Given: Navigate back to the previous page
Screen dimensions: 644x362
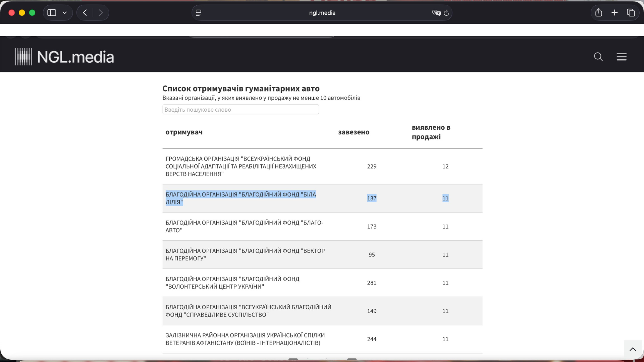Looking at the screenshot, I should coord(85,12).
